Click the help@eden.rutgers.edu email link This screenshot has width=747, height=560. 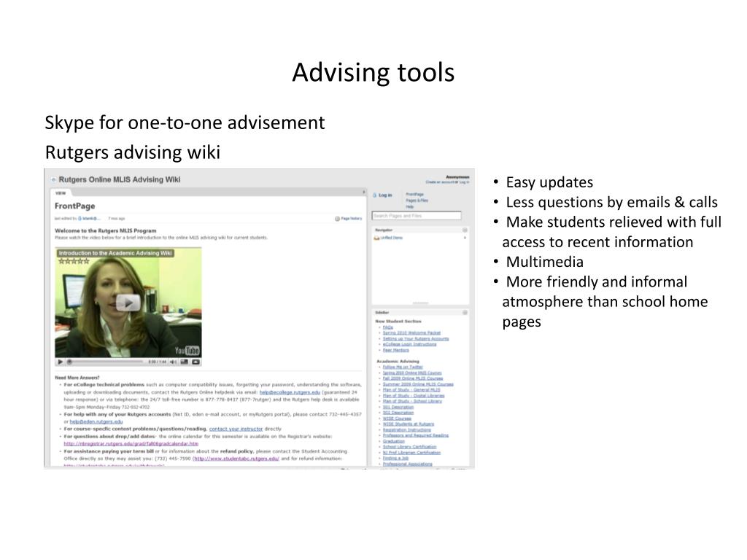pyautogui.click(x=96, y=421)
